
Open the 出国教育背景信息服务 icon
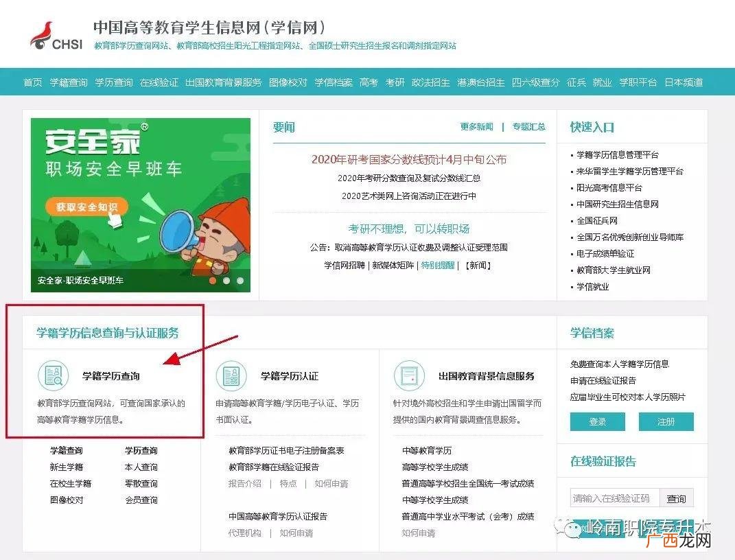point(409,376)
